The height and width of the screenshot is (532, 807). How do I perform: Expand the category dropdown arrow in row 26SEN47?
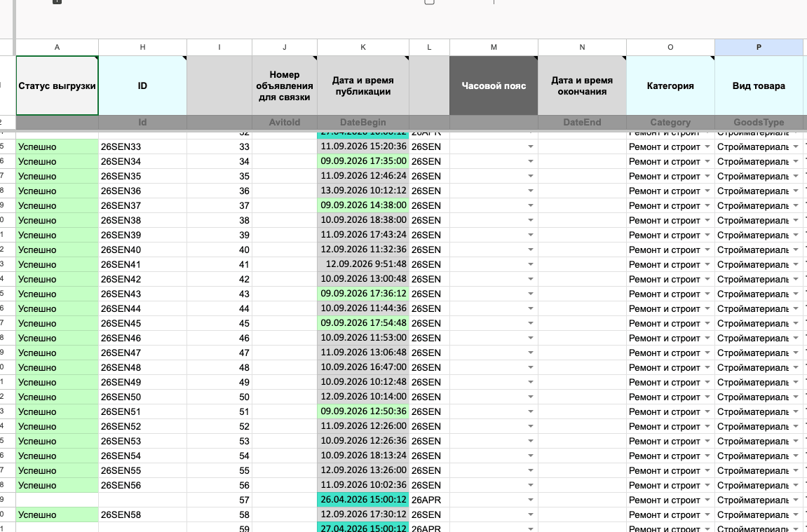tap(707, 353)
